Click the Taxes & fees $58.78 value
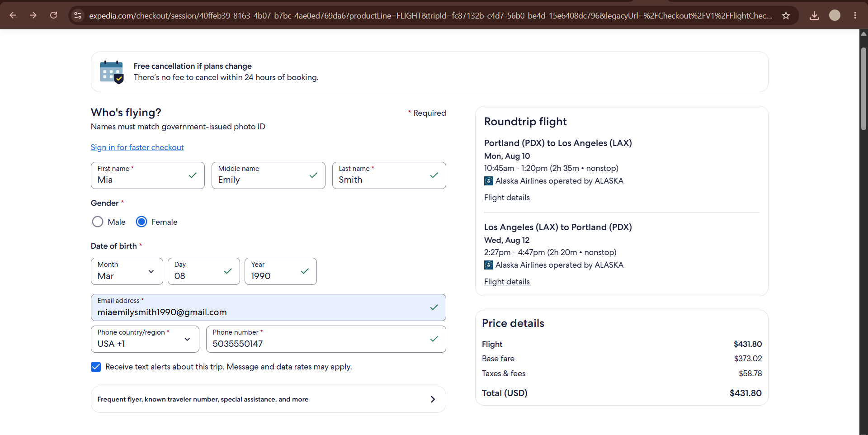The width and height of the screenshot is (868, 435). 750,374
